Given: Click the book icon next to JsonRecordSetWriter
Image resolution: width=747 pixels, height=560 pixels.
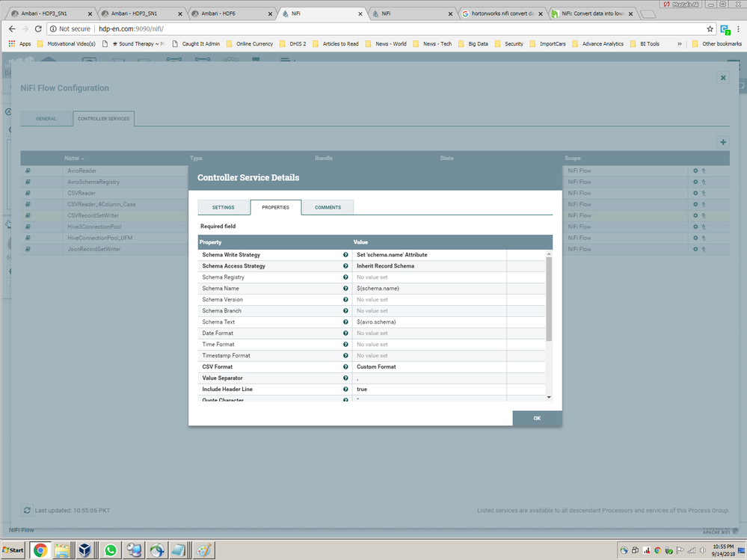Looking at the screenshot, I should click(x=28, y=249).
